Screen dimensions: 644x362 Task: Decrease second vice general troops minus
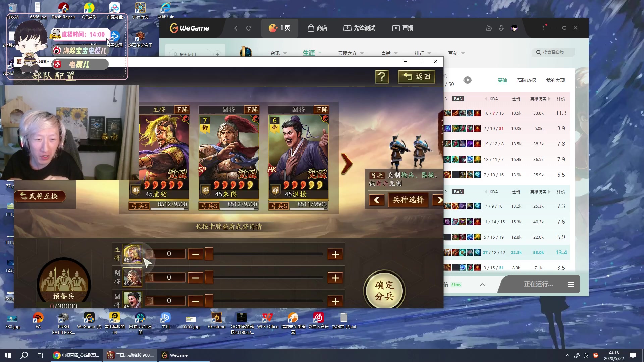tap(196, 301)
